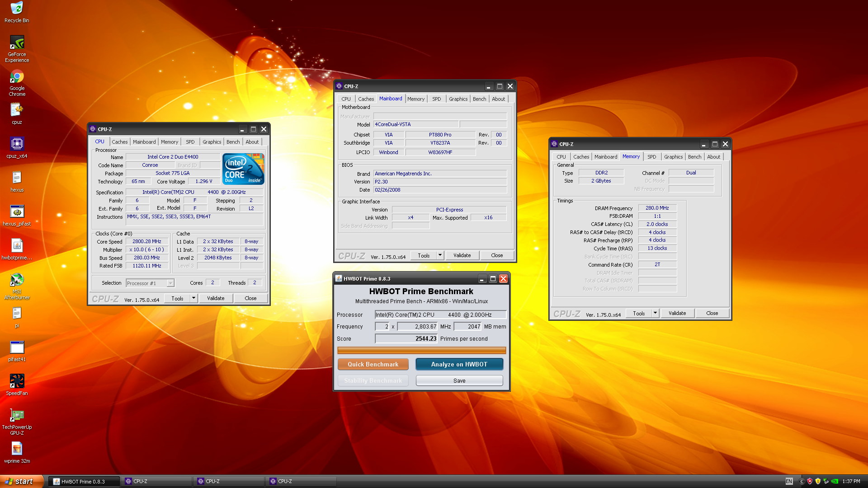Select third CPU-Z taskbar button
This screenshot has width=868, height=488.
301,481
